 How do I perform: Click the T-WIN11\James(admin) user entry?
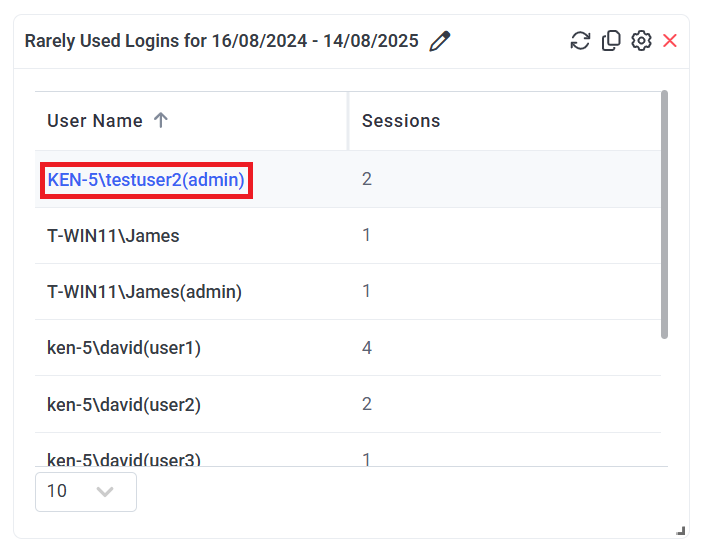tap(145, 292)
